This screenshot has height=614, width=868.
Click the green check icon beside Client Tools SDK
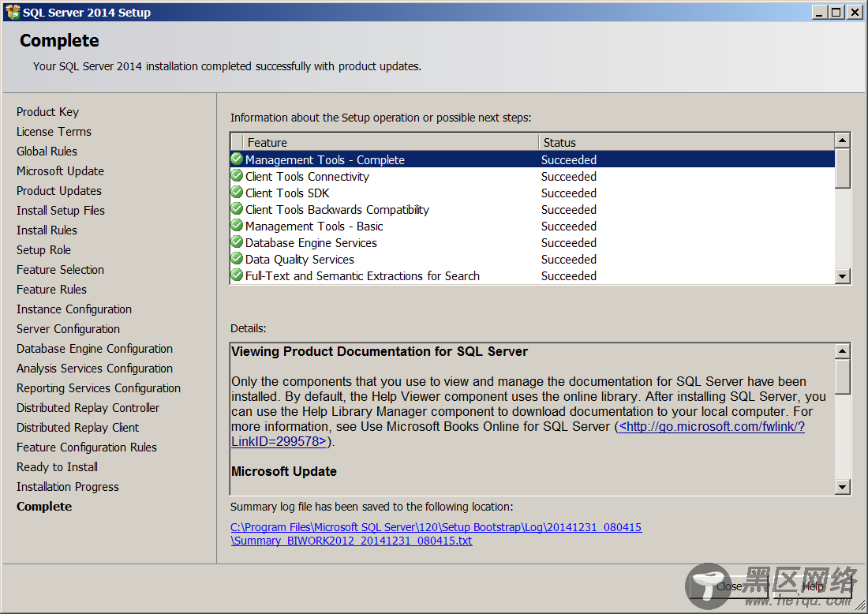[237, 193]
